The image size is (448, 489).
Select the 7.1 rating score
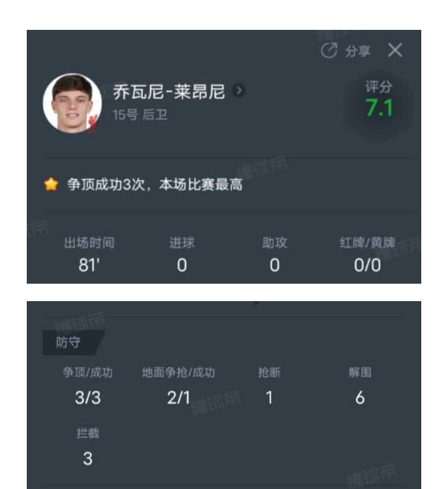tap(379, 108)
